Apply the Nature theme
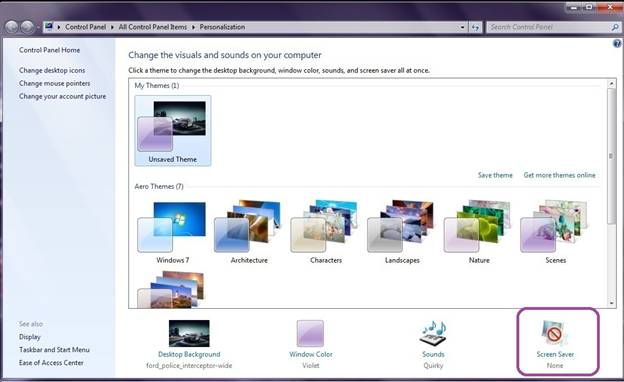The height and width of the screenshot is (382, 624). click(479, 232)
